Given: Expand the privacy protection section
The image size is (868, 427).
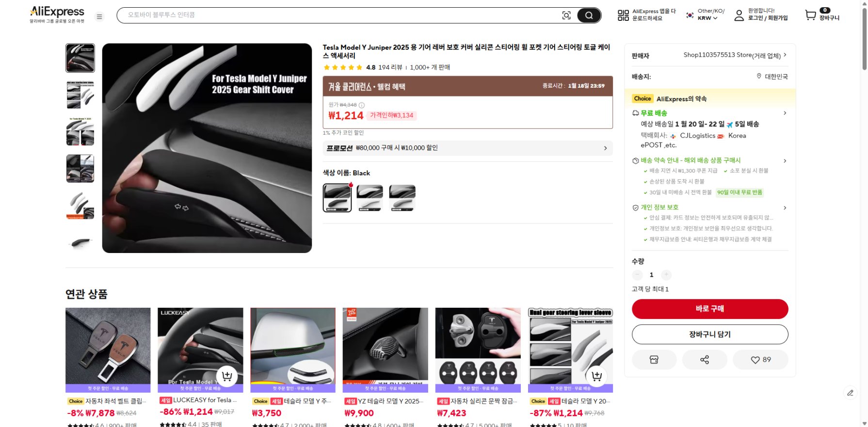Looking at the screenshot, I should click(785, 207).
